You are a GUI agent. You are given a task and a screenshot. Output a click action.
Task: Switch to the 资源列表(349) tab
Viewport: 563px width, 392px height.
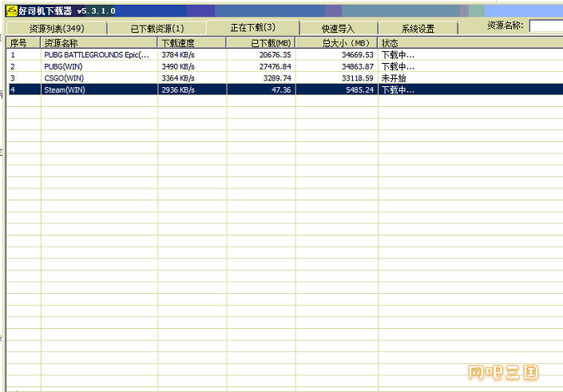pos(57,29)
